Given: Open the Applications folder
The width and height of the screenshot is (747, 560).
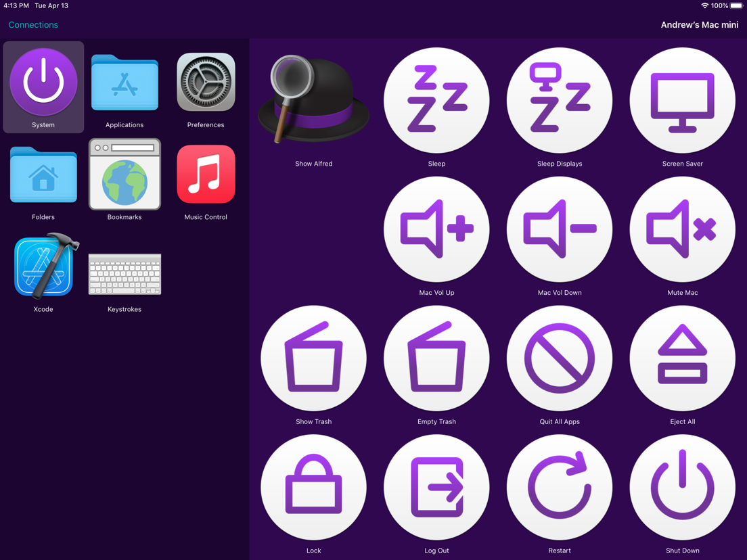Looking at the screenshot, I should click(124, 83).
